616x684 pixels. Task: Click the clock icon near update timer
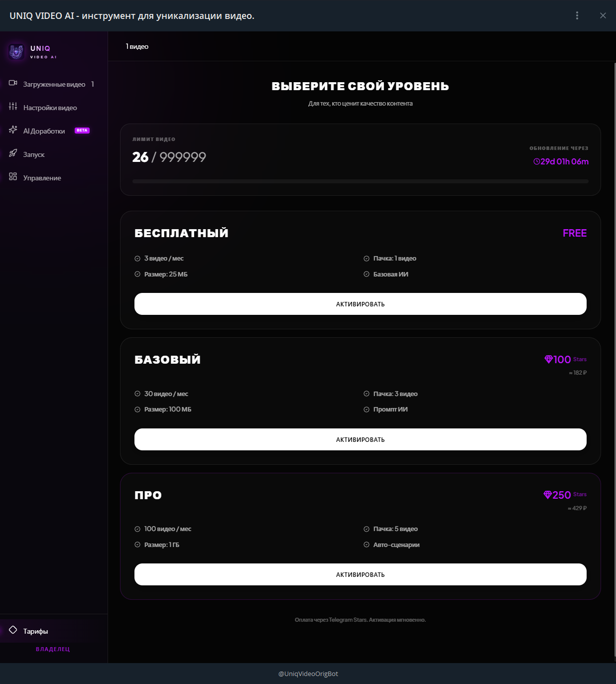tap(536, 161)
